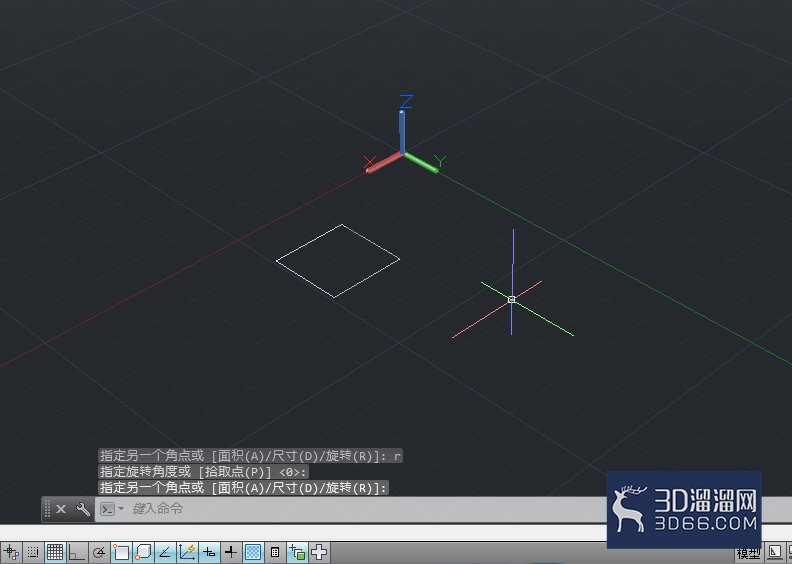Toggle Polar Tracking icon
The width and height of the screenshot is (792, 564).
(99, 552)
